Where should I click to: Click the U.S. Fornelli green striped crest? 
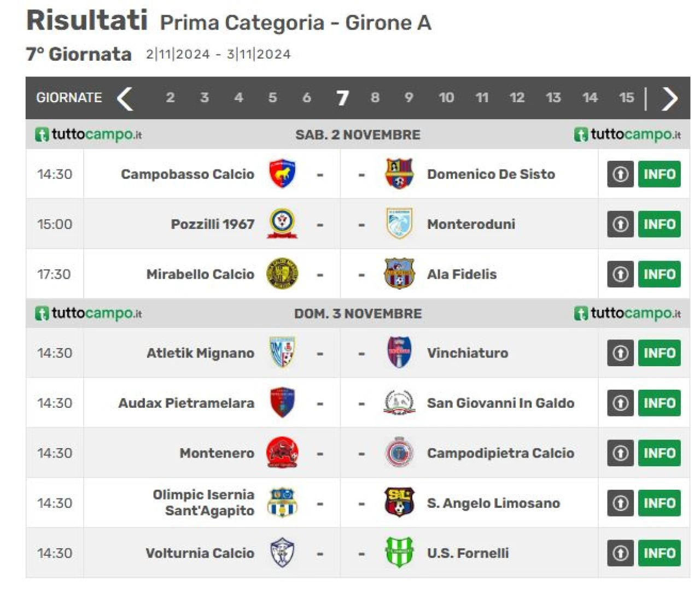coord(399,553)
